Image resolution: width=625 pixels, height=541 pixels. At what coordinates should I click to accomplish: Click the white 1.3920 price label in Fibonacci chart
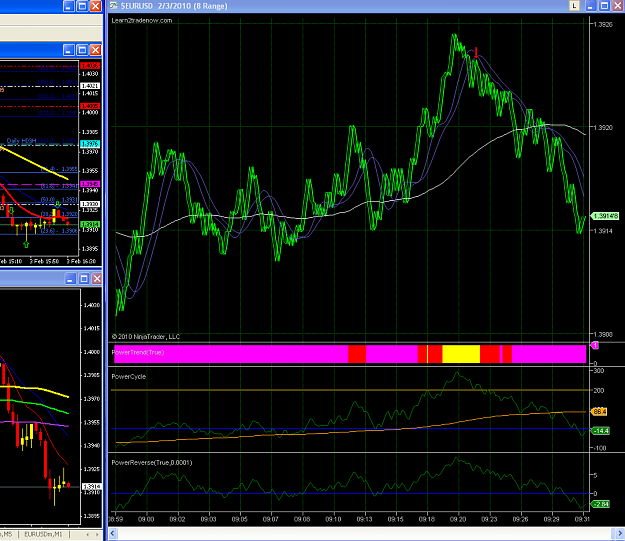[90, 204]
